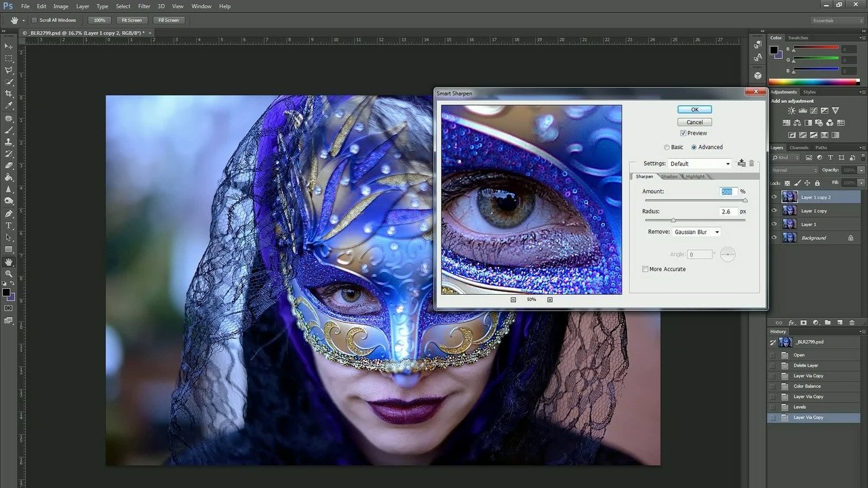The height and width of the screenshot is (488, 868).
Task: Click OK in Smart Sharpen dialog
Action: click(x=694, y=109)
